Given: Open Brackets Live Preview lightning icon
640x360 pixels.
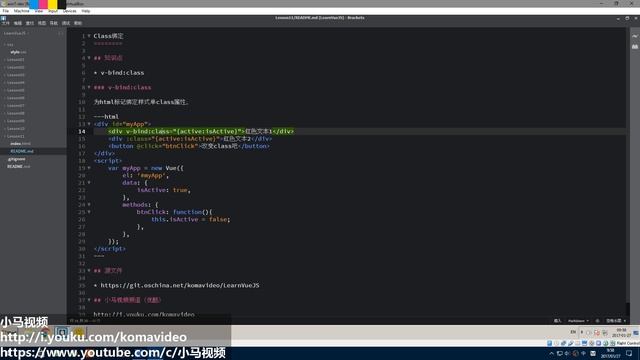Looking at the screenshot, I should [x=635, y=36].
